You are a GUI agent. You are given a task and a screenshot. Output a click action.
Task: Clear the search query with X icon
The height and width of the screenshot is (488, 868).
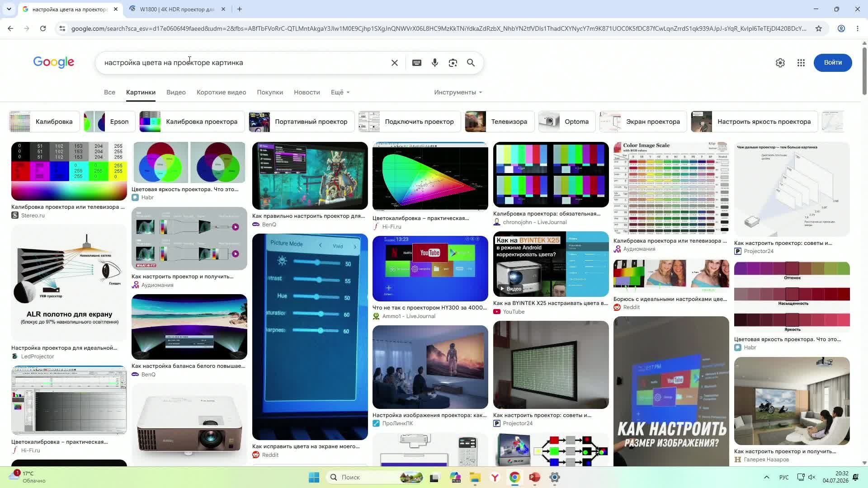[395, 63]
